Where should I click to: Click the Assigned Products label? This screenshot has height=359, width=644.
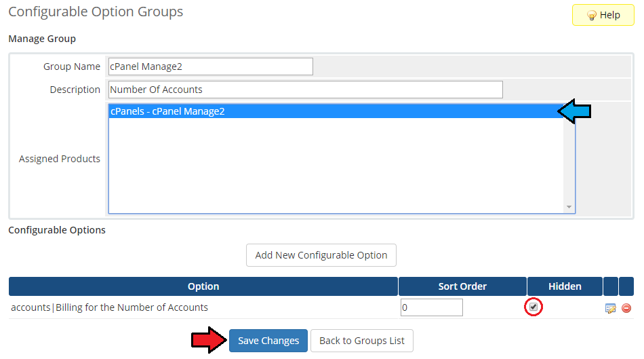click(x=60, y=159)
